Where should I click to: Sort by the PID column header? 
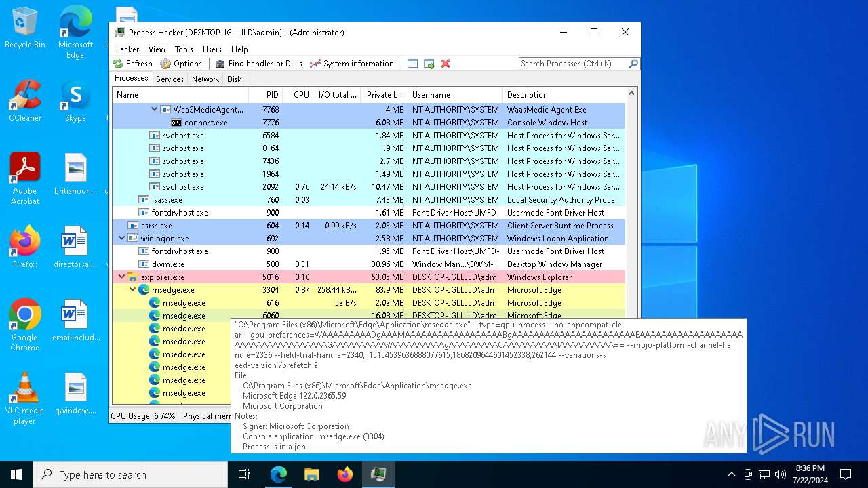click(266, 95)
